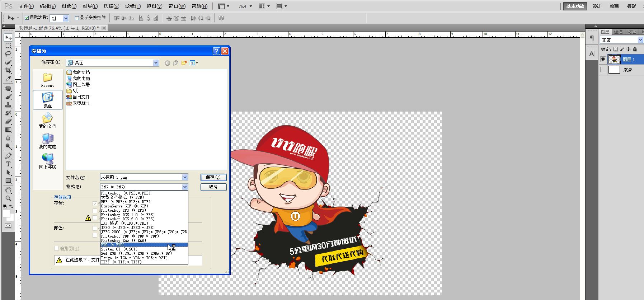This screenshot has height=300, width=644.
Task: Open the 图像(I) menu
Action: point(69,6)
